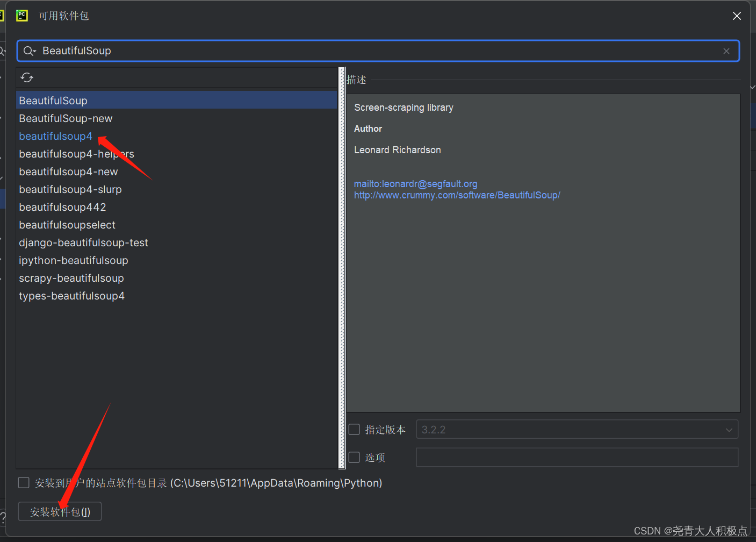Select ipython-beautifulsoup package

177,260
